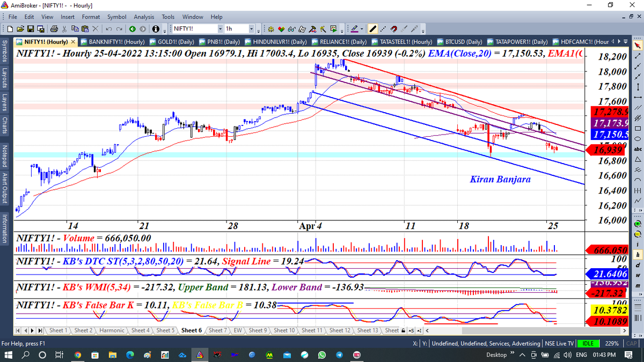The height and width of the screenshot is (362, 644).
Task: Select the Sheet 9 tab
Action: click(x=258, y=330)
